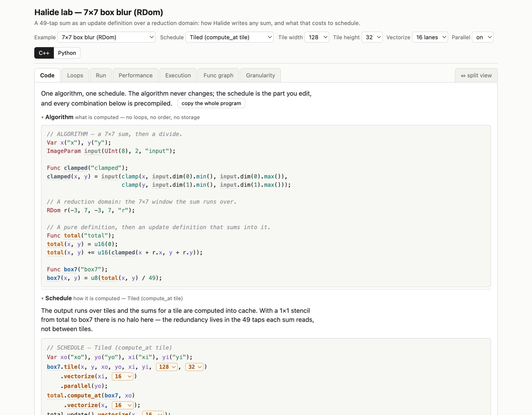Click the page title "Halide lab — 7×7 box blur (RDom)"
The height and width of the screenshot is (415, 532).
[99, 12]
